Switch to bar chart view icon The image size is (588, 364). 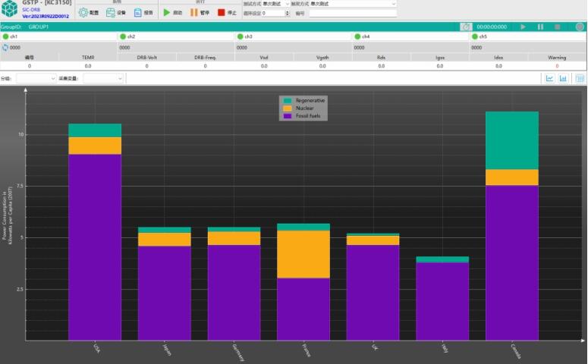tap(564, 78)
